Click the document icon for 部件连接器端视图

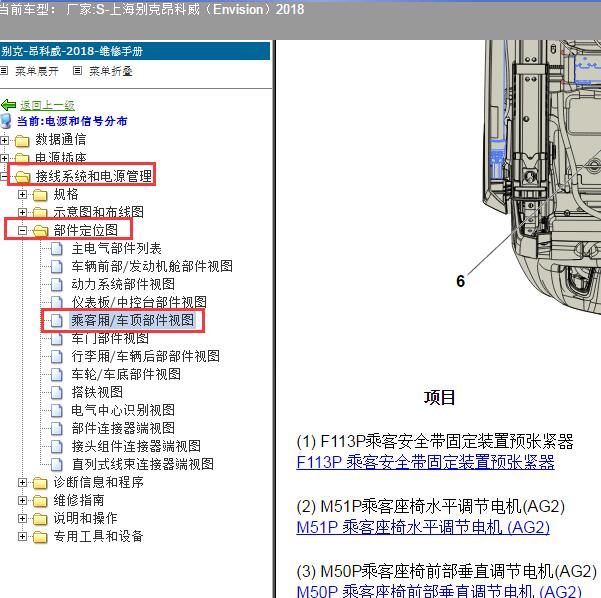pos(57,429)
